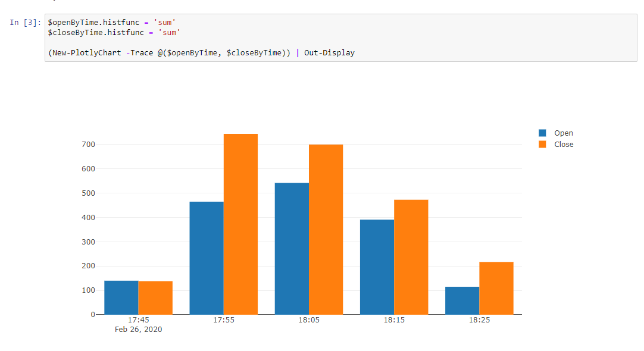Viewport: 644px width, 351px height.
Task: Hide the Open series via its legend entry
Action: (x=562, y=133)
